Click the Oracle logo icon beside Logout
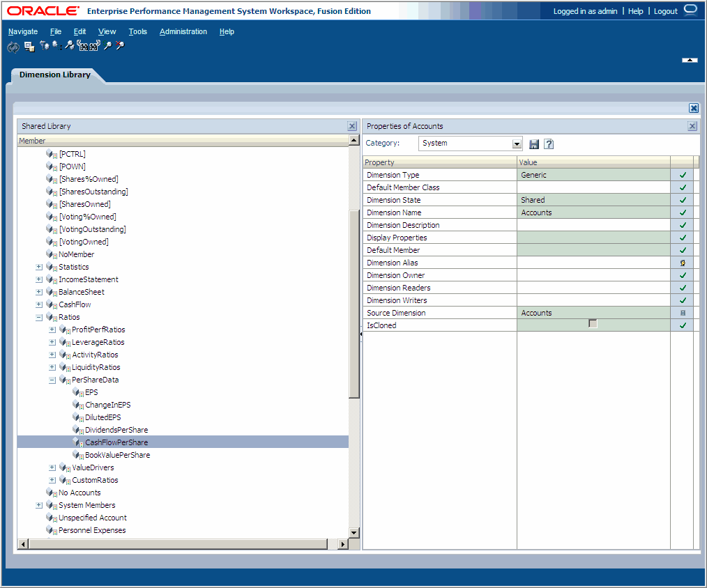The width and height of the screenshot is (707, 588). point(690,10)
